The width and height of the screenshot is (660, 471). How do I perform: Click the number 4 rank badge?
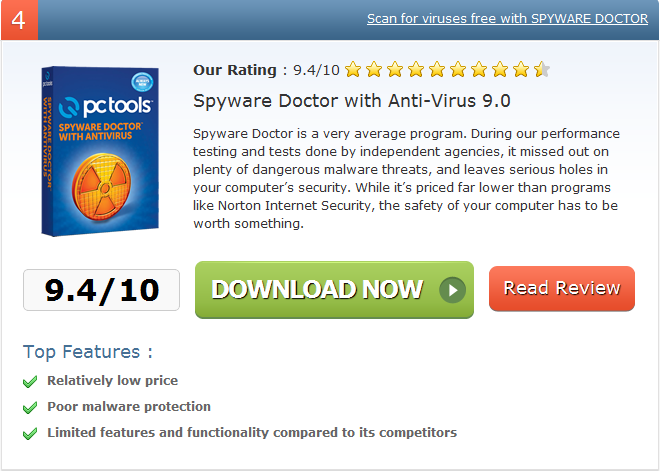tap(19, 20)
